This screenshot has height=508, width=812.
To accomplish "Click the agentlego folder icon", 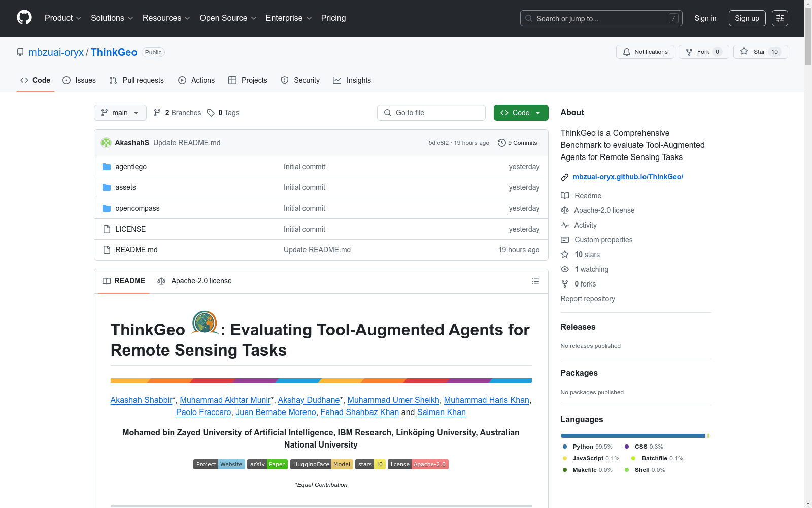I will tap(107, 167).
